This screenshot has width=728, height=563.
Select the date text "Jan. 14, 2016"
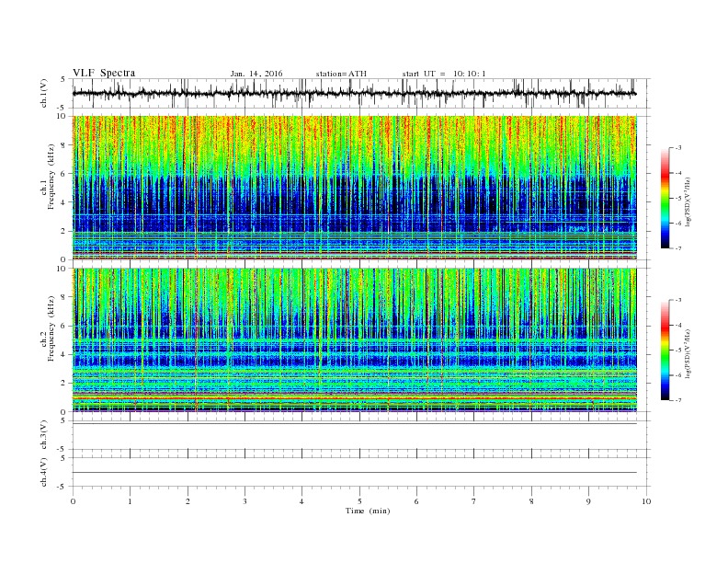point(256,74)
